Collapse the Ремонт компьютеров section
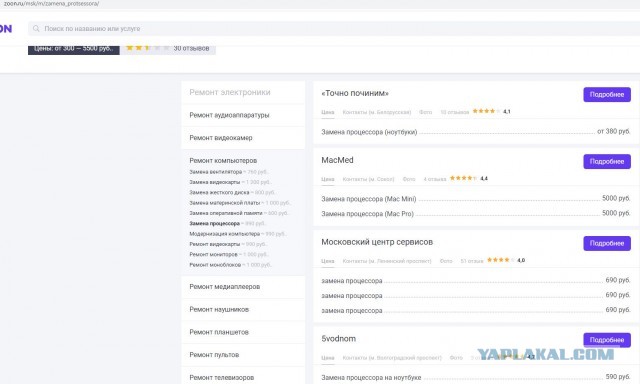This screenshot has width=640, height=384. pos(223,161)
